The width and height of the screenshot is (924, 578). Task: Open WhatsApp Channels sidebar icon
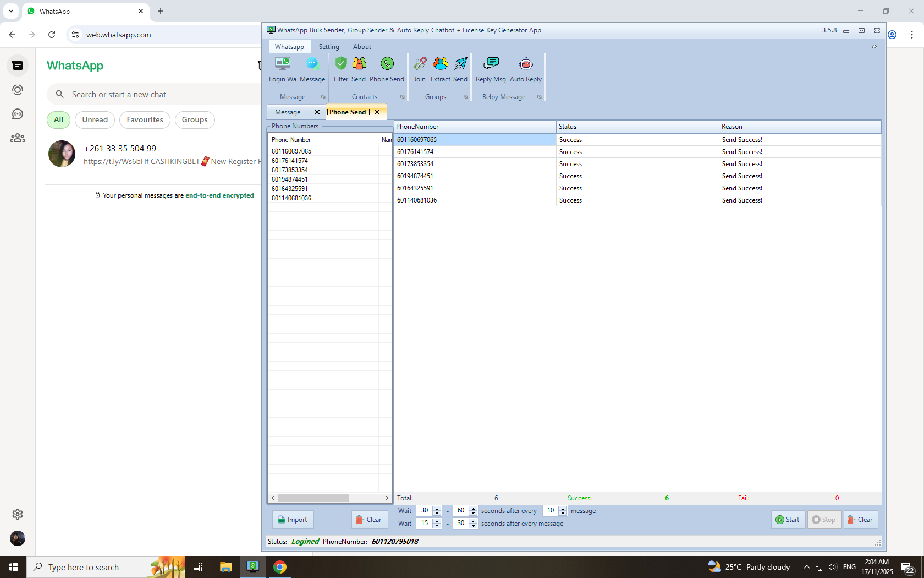point(18,114)
